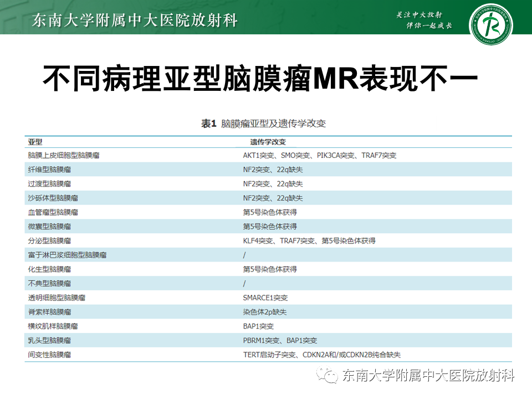The width and height of the screenshot is (532, 399).
Task: Select the subtype cell 乳头型脑膜瘤
Action: [49, 341]
